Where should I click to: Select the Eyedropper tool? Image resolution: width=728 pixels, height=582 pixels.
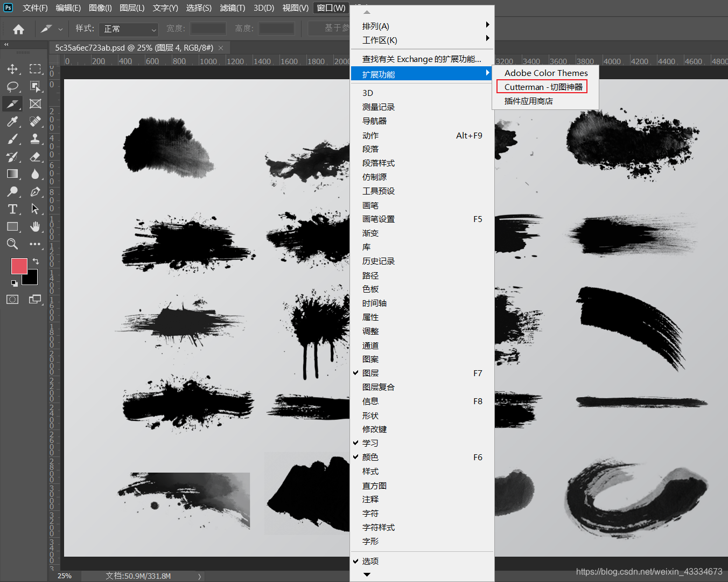tap(12, 122)
